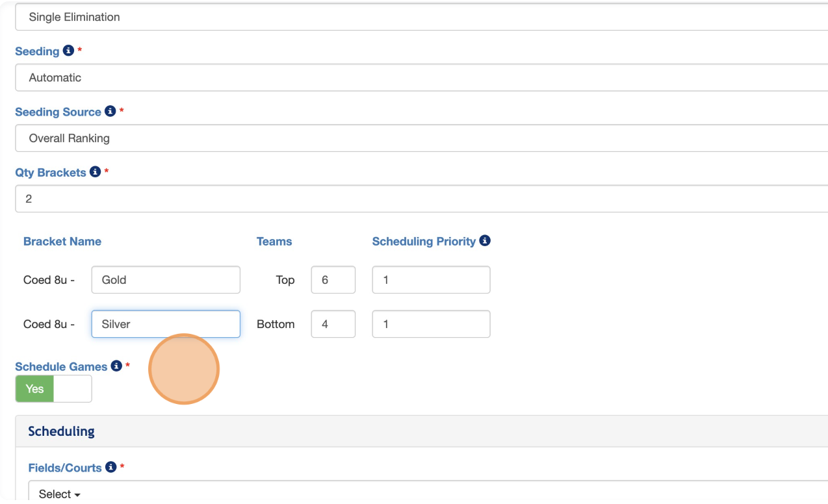The height and width of the screenshot is (504, 828).
Task: Expand the Seeding dropdown showing Automatic
Action: coord(416,77)
